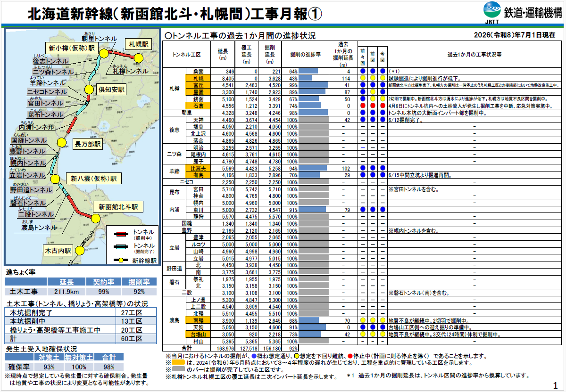
Task: Click the トンネル工区 column header
Action: [188, 54]
